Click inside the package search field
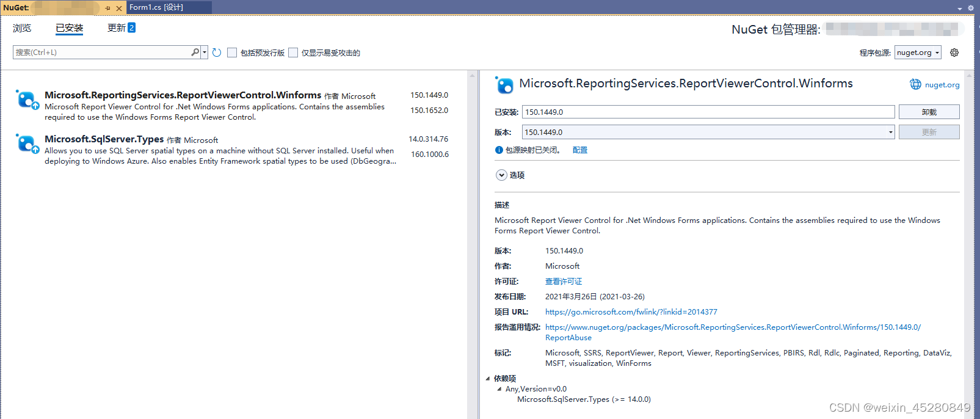 pos(101,53)
